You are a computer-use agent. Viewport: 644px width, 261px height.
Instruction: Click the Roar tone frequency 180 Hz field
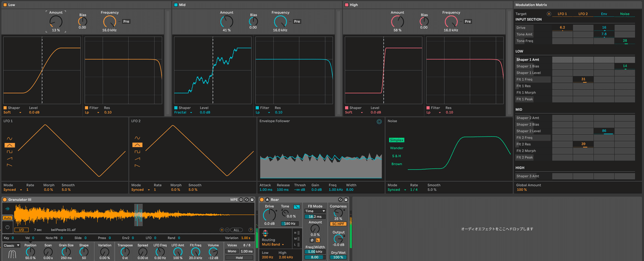pos(289,223)
